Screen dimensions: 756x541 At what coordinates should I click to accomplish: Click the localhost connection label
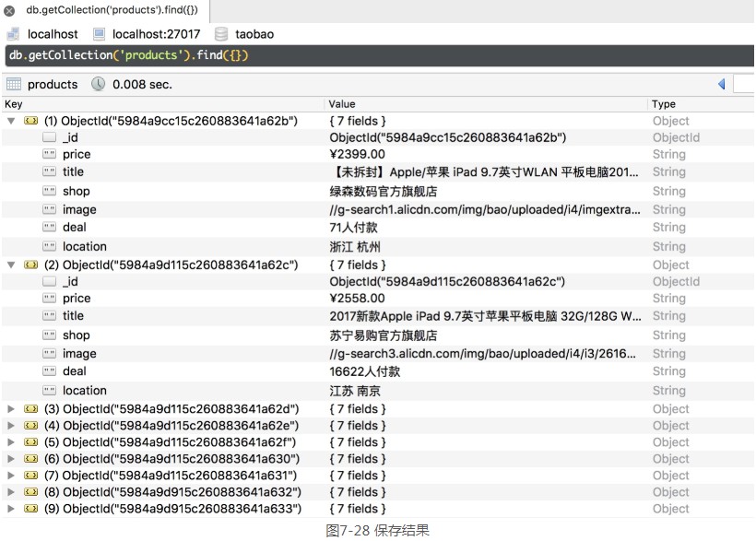point(53,34)
